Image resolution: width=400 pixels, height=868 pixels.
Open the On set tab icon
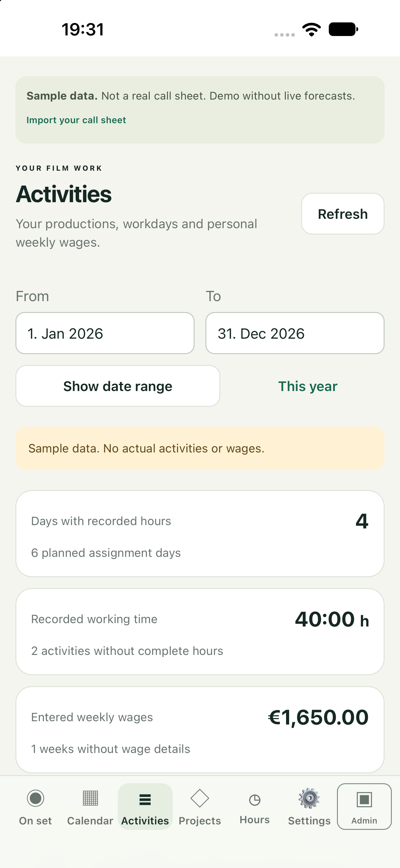35,798
